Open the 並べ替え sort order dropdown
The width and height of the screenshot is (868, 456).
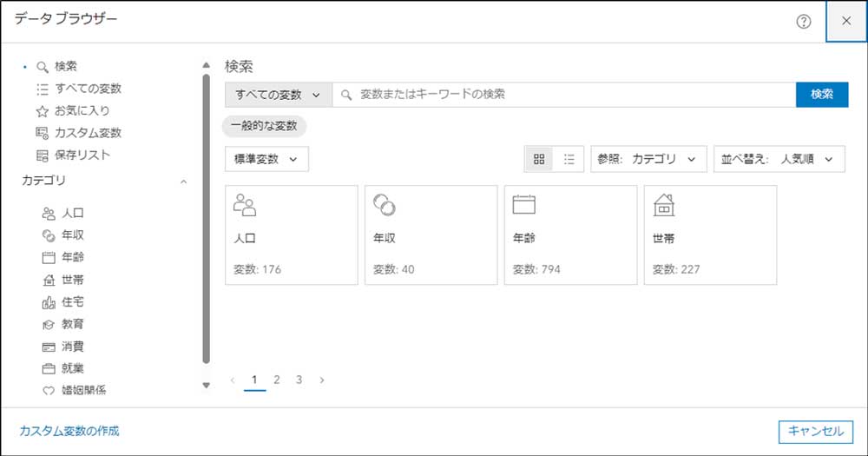(779, 159)
